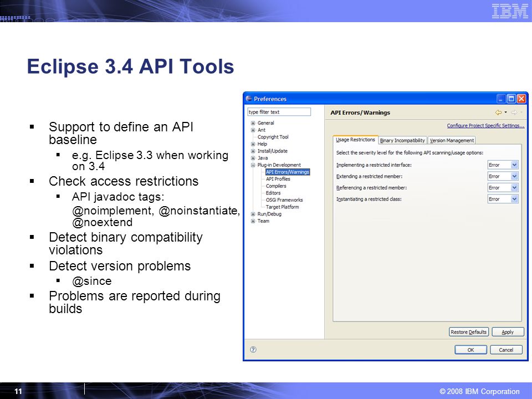Click the 'API Errors/Warnings' page heading
This screenshot has height=399, width=532.
[360, 112]
